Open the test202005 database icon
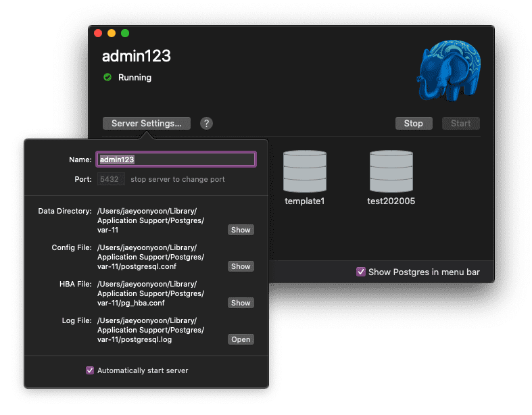The width and height of the screenshot is (532, 415). (391, 172)
